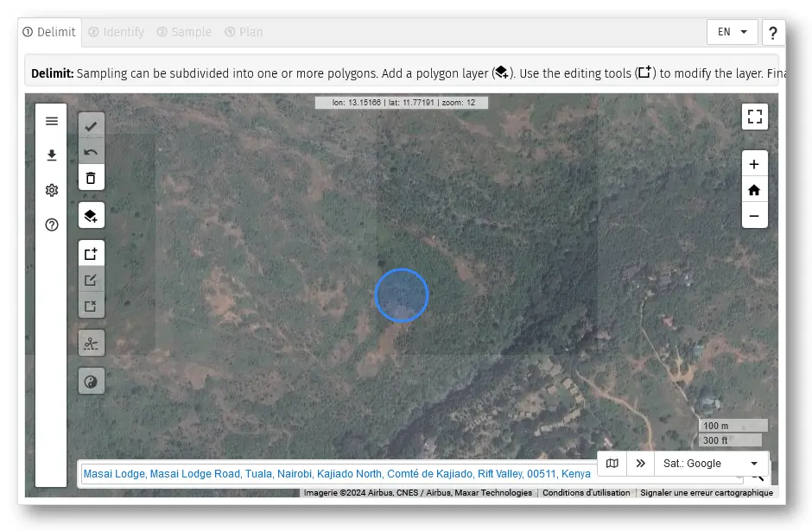The width and height of the screenshot is (812, 531).
Task: Click the Masai Lodge address search field
Action: [x=337, y=474]
